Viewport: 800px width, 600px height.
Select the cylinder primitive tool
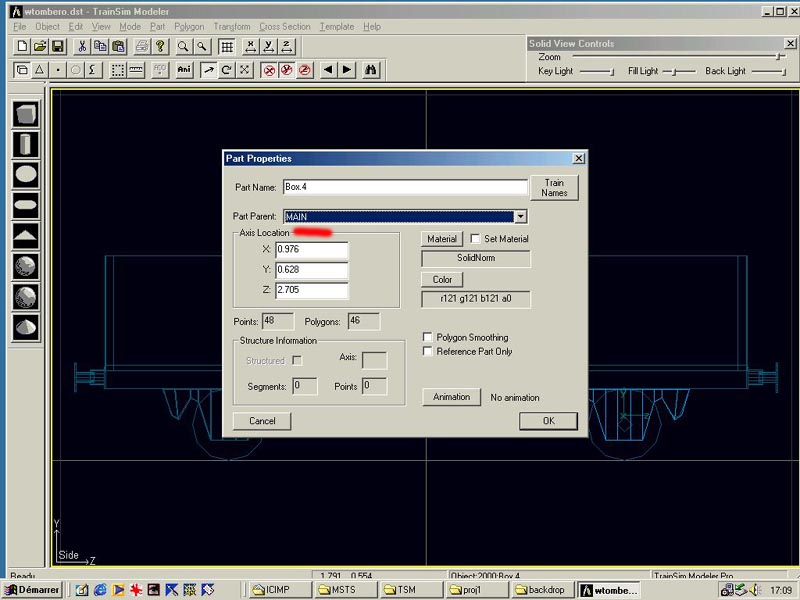tap(26, 144)
